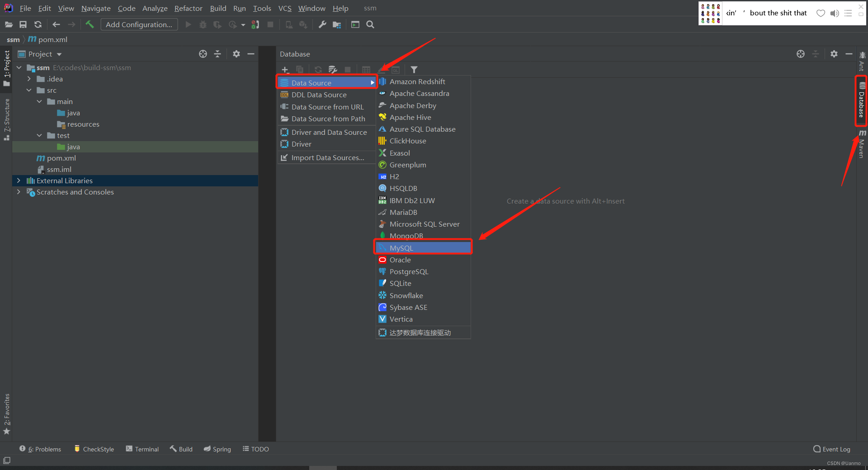This screenshot has width=868, height=470.
Task: Collapse all in Project panel
Action: 217,54
